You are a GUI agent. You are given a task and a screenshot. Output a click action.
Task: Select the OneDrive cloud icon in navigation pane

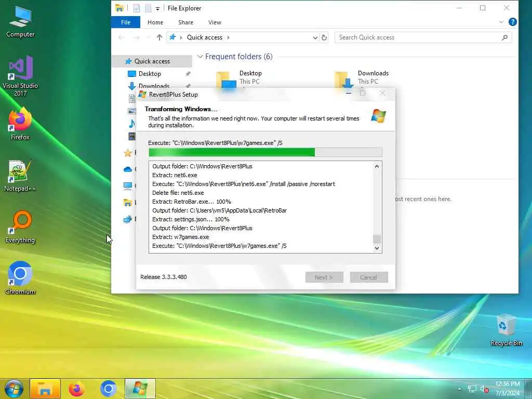128,169
